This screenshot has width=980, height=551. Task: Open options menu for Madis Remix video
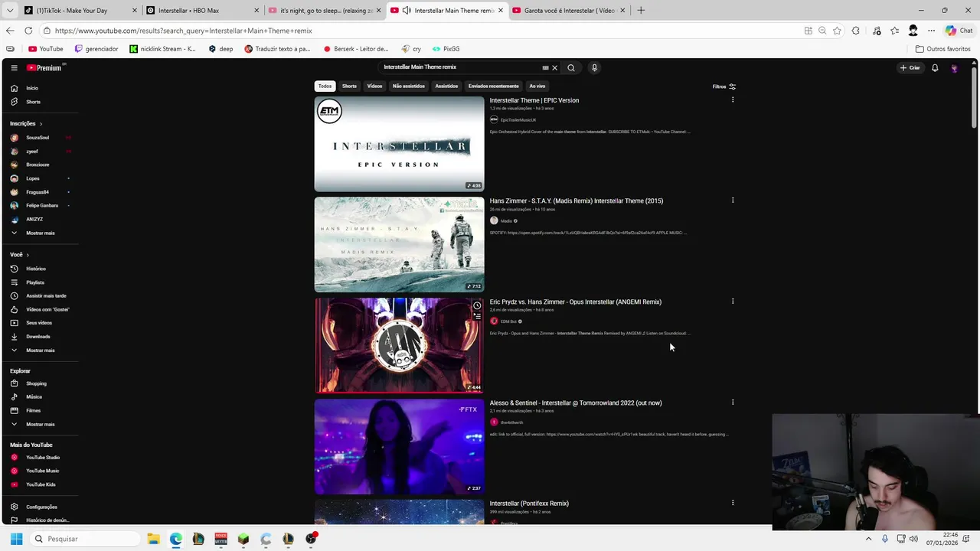click(733, 201)
